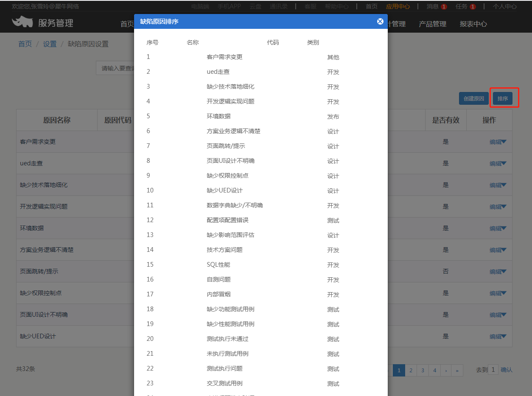The width and height of the screenshot is (532, 396).
Task: Go to 应用中心 in top bar
Action: pos(398,6)
